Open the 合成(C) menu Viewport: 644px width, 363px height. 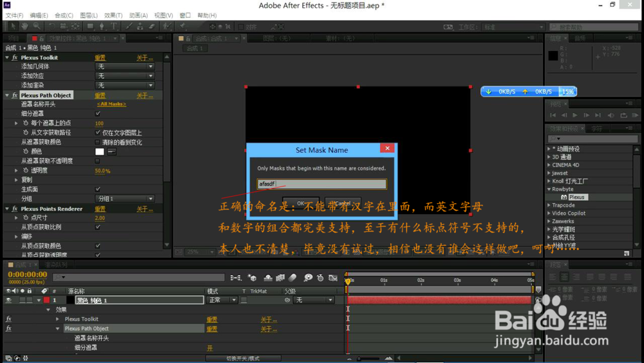[64, 15]
